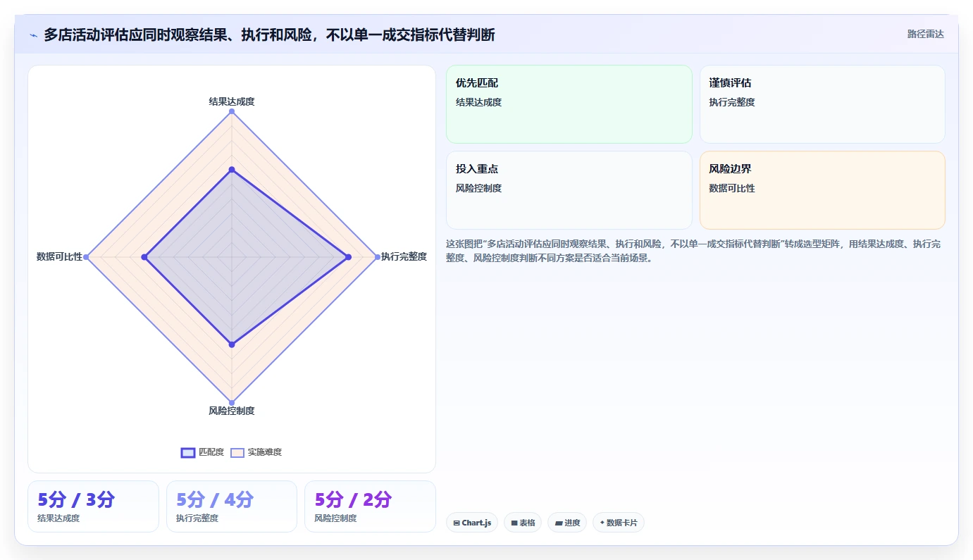The height and width of the screenshot is (560, 973).
Task: Click the 匹配度 legend color box
Action: [x=188, y=452]
